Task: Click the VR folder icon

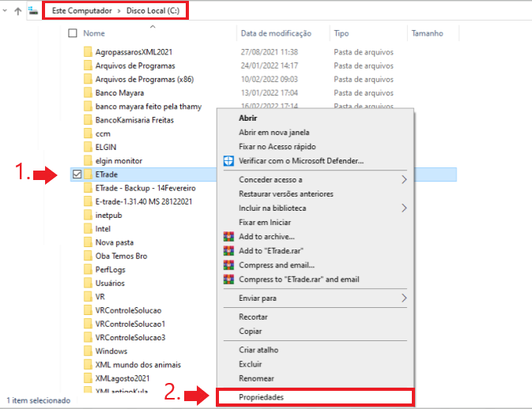Action: coord(88,297)
